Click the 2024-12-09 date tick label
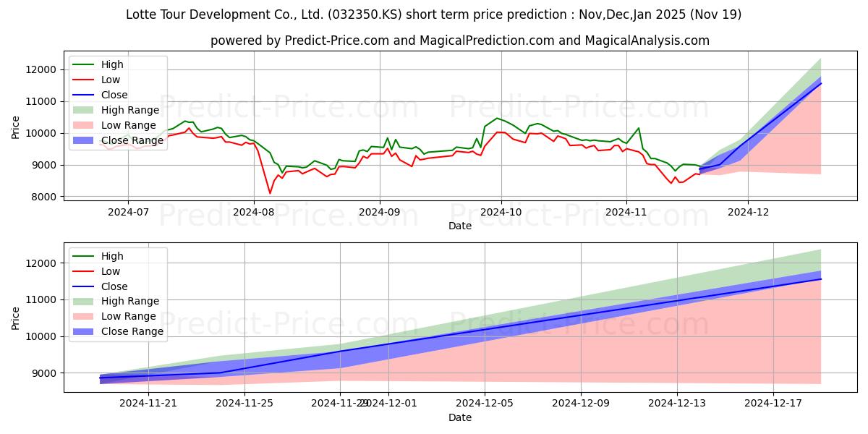The width and height of the screenshot is (868, 434). click(x=581, y=403)
